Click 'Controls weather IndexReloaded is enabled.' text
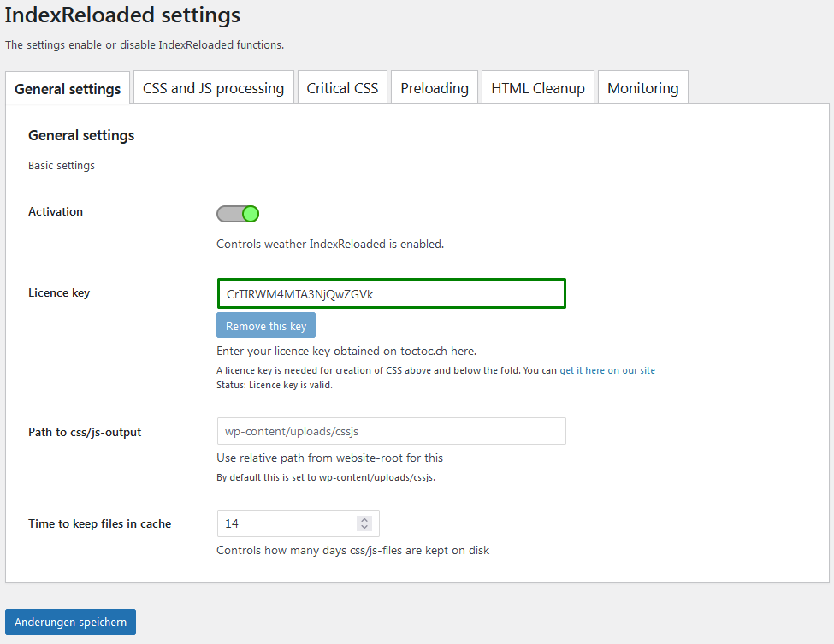This screenshot has width=834, height=644. [x=330, y=244]
